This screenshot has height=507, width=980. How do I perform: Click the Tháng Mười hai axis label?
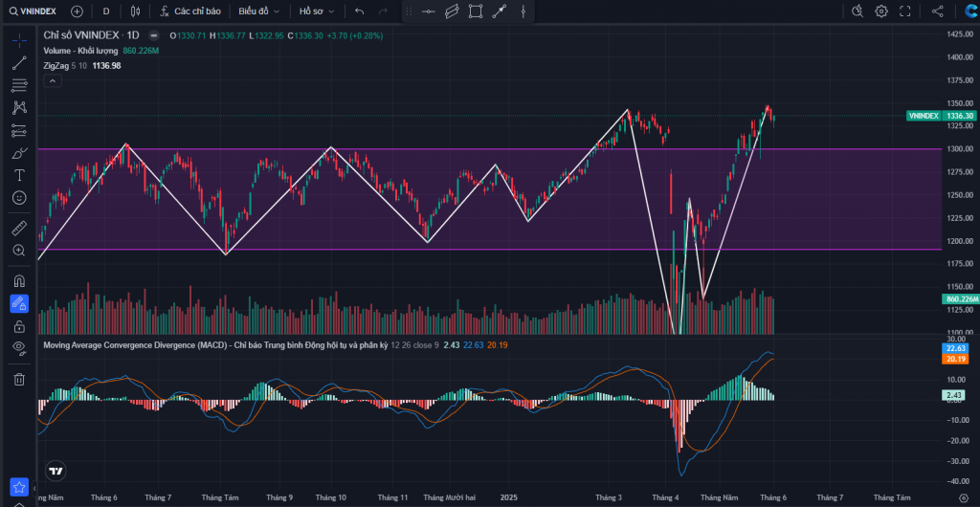452,497
